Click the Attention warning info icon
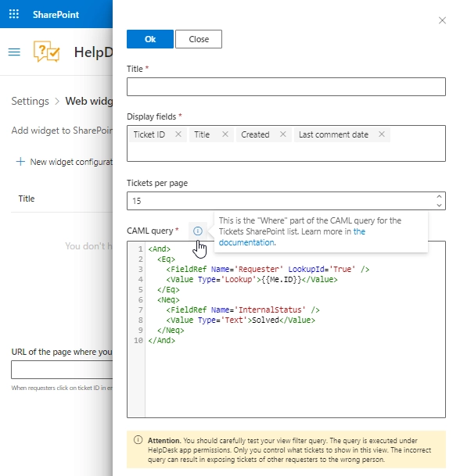This screenshot has height=476, width=460. point(138,440)
